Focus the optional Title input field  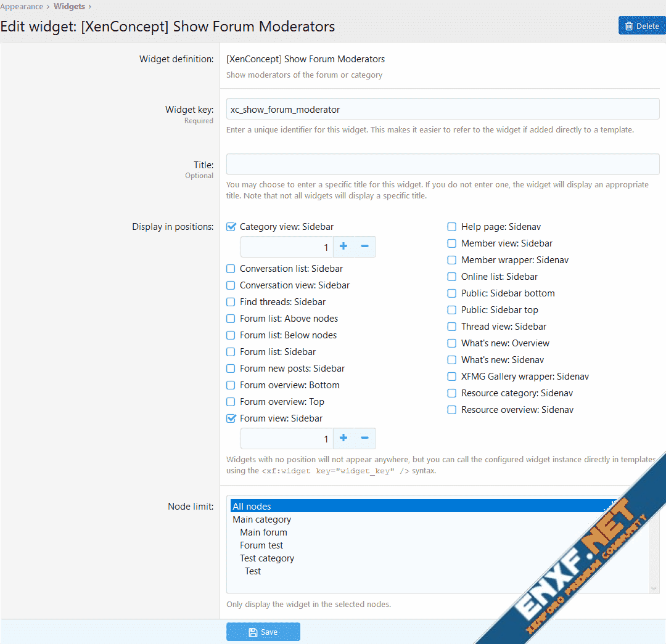[x=442, y=164]
